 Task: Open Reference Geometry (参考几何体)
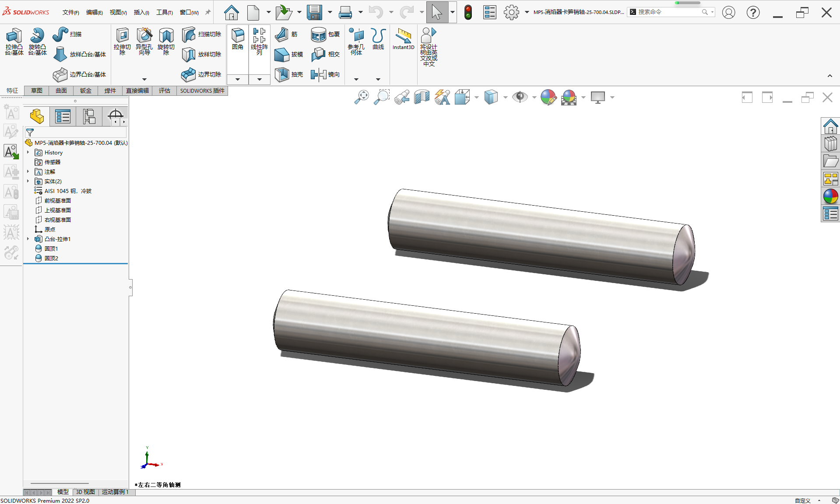pos(356,42)
